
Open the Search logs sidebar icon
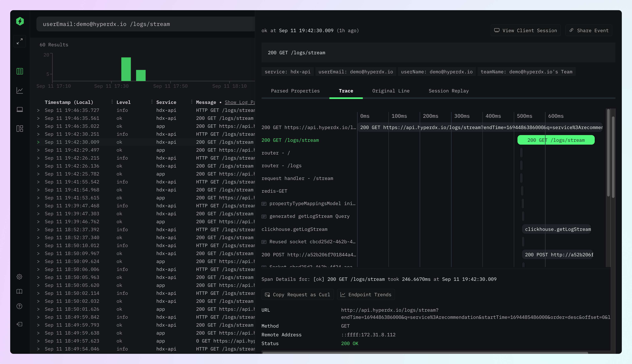(x=20, y=71)
